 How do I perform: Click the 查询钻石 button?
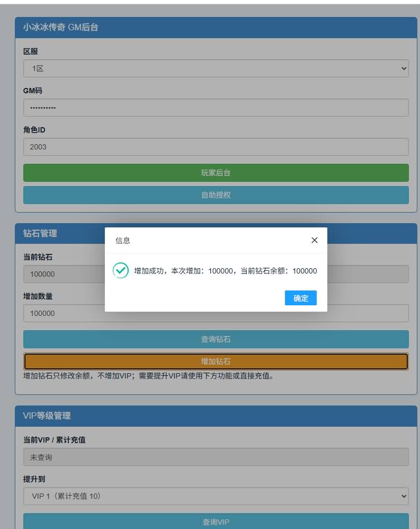pos(216,339)
